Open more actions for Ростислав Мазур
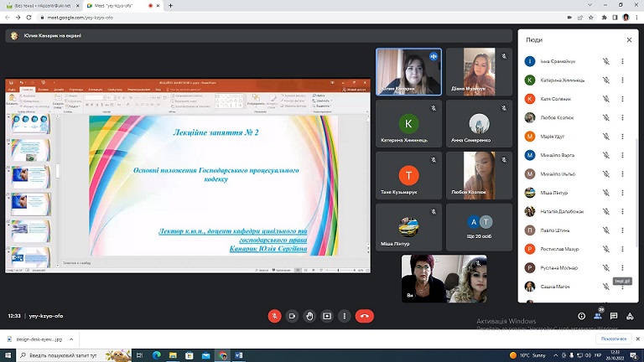 pos(623,249)
